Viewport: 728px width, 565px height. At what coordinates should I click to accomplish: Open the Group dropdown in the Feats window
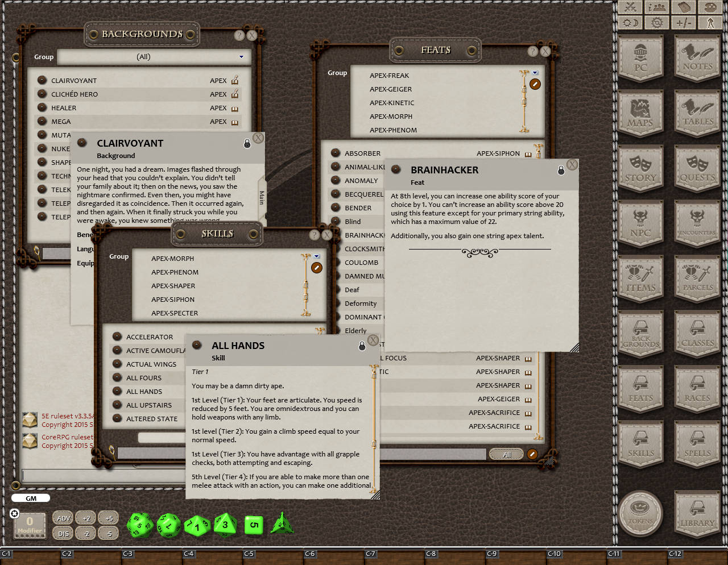click(533, 73)
